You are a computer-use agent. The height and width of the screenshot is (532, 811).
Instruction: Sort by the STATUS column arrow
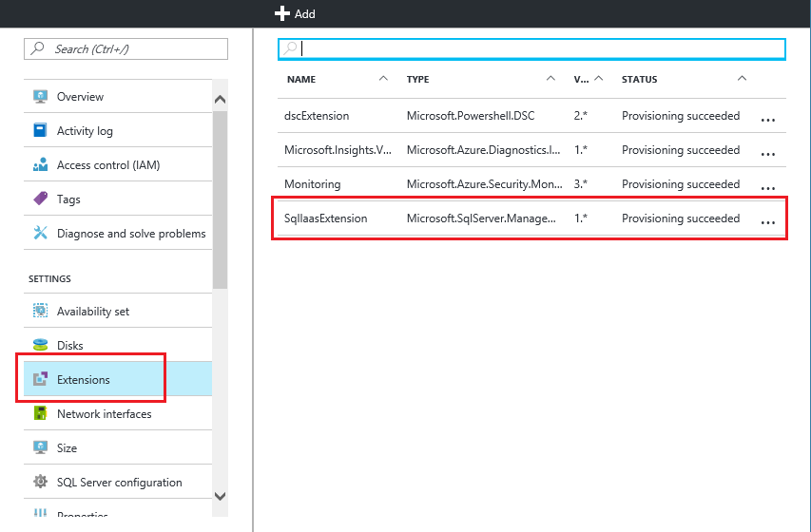(742, 79)
